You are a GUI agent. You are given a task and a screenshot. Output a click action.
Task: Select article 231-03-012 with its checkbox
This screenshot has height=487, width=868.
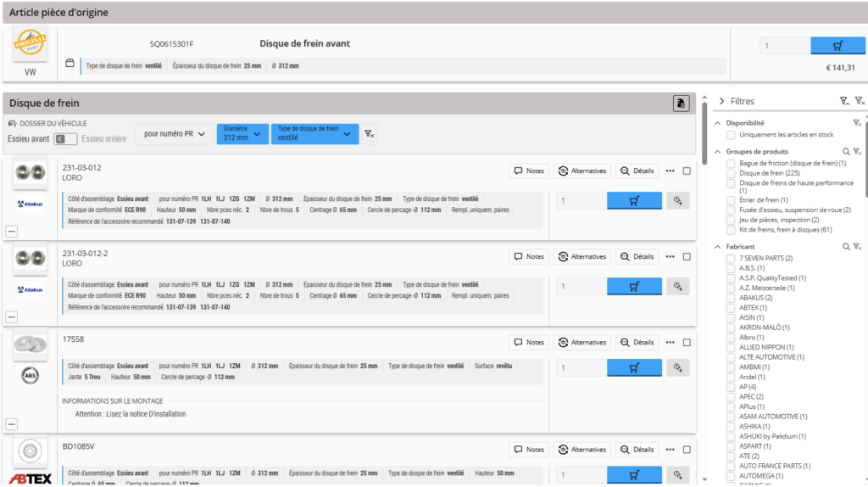(x=687, y=171)
